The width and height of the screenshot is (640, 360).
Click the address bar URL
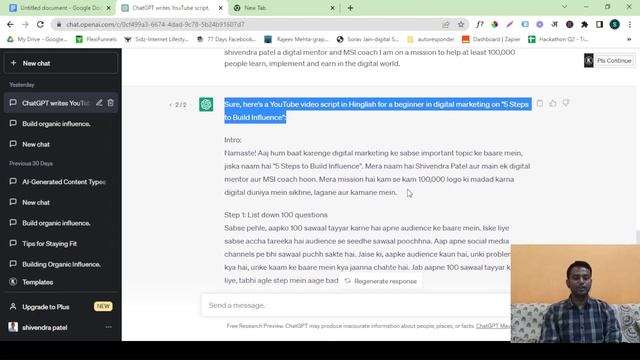pyautogui.click(x=155, y=24)
